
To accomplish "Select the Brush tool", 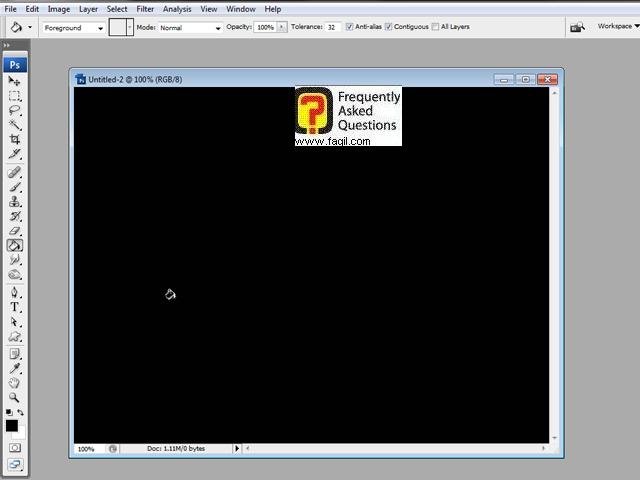I will point(15,186).
